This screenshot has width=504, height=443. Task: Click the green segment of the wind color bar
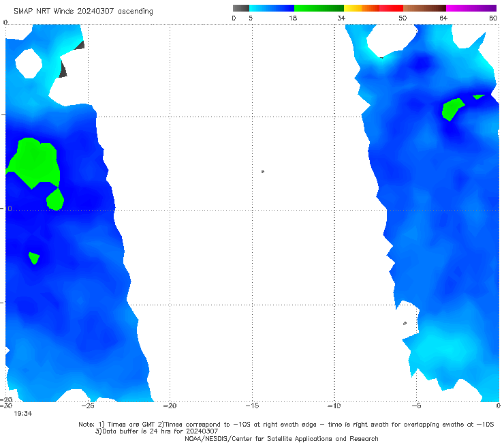coord(319,8)
